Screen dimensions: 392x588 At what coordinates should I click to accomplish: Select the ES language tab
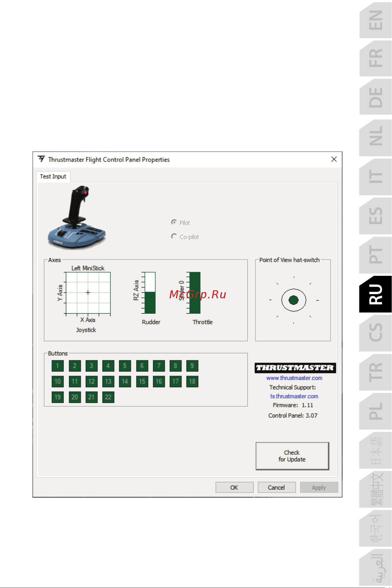pos(376,215)
